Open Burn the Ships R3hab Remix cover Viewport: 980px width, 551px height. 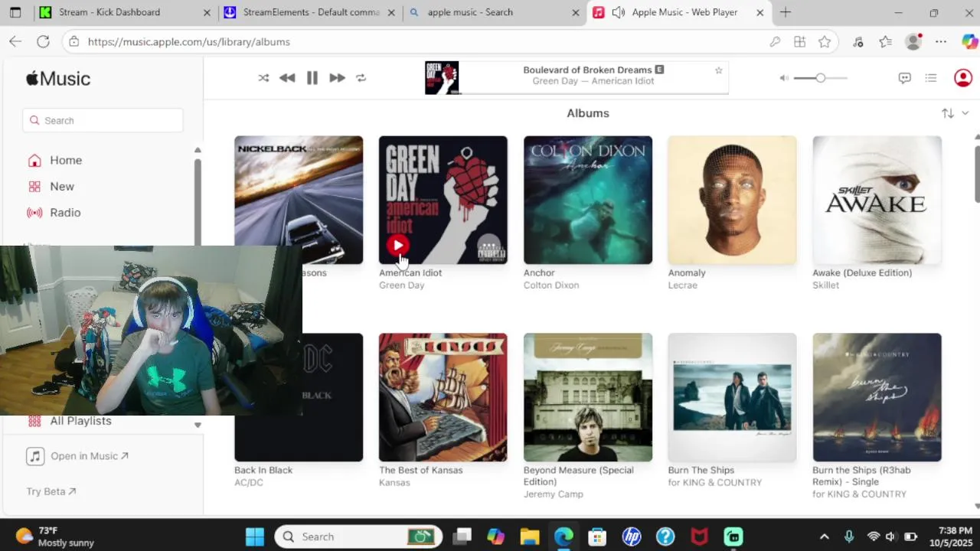[x=877, y=397]
